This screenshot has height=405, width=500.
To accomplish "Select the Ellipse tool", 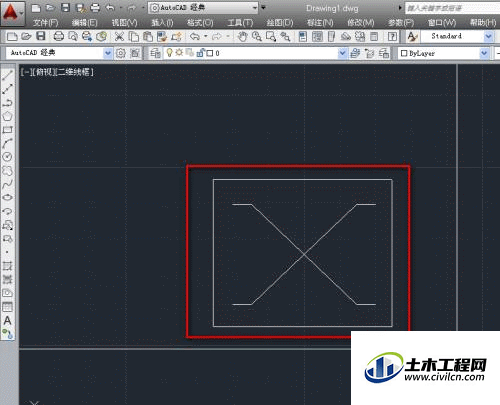I will coord(7,197).
